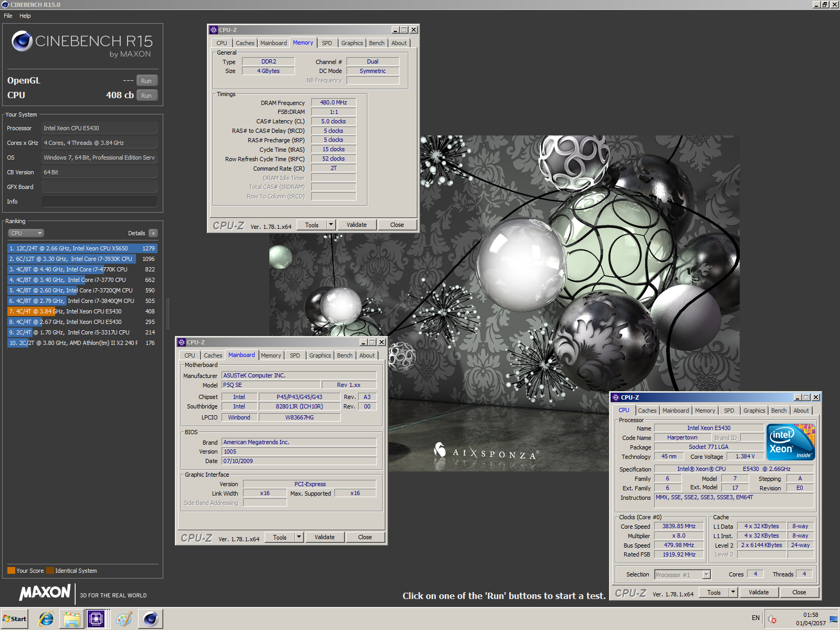Select ranking row AMD Athlon II X2
Image resolution: width=840 pixels, height=630 pixels.
point(82,343)
